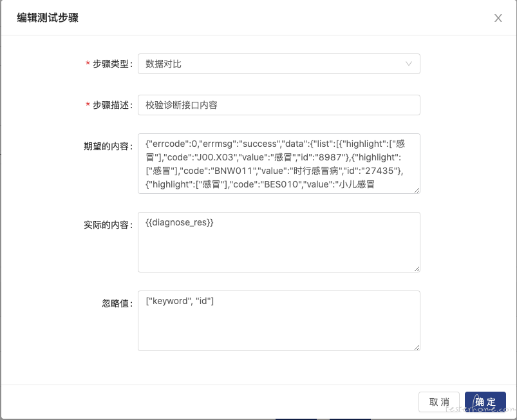Click the 期望的内容 label
The height and width of the screenshot is (420, 517).
(x=108, y=146)
